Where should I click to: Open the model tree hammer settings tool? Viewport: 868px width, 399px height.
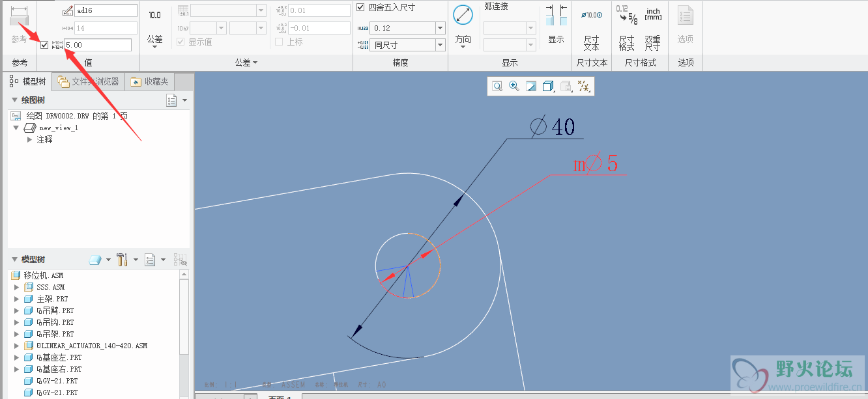click(x=122, y=260)
